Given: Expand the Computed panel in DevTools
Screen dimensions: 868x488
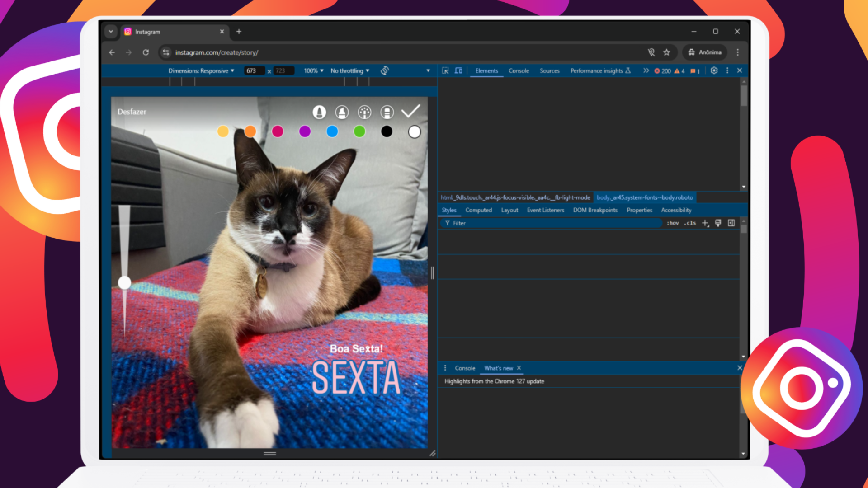Looking at the screenshot, I should tap(479, 210).
